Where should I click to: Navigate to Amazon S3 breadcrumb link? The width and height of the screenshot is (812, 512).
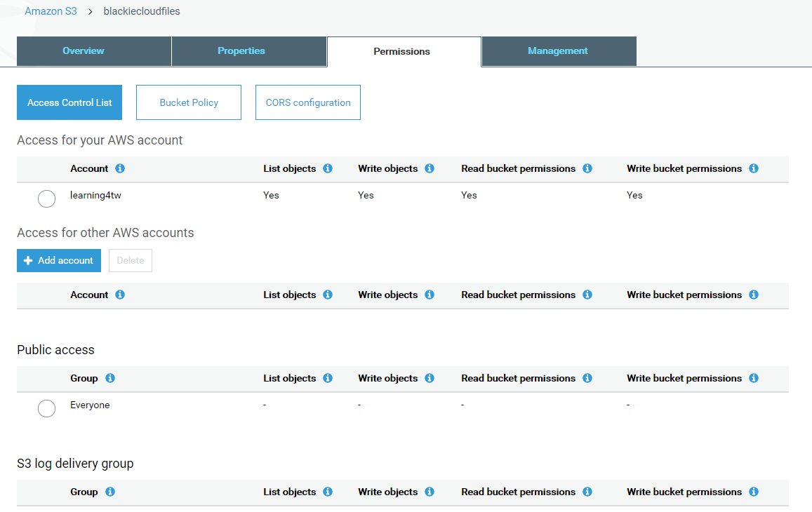pos(51,11)
